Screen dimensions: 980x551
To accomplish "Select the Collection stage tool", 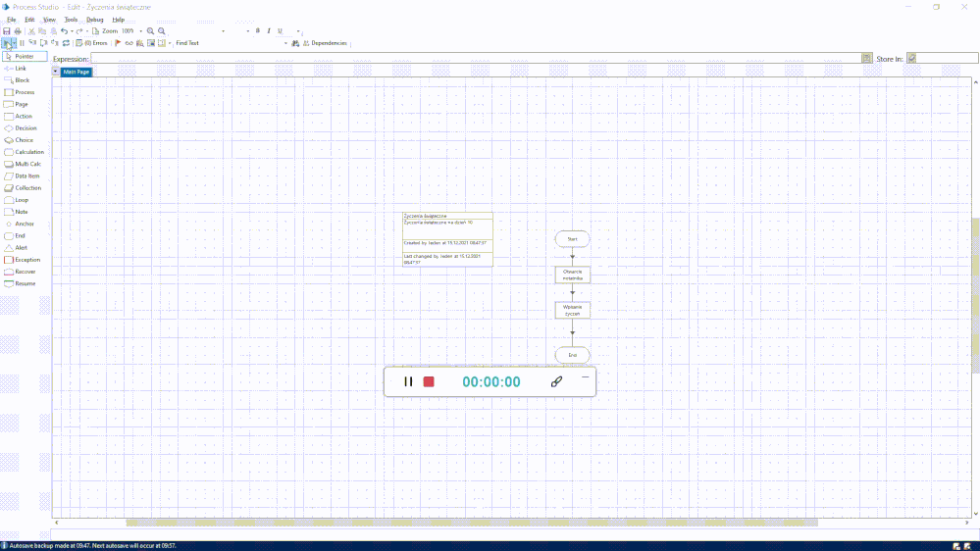I will [27, 188].
